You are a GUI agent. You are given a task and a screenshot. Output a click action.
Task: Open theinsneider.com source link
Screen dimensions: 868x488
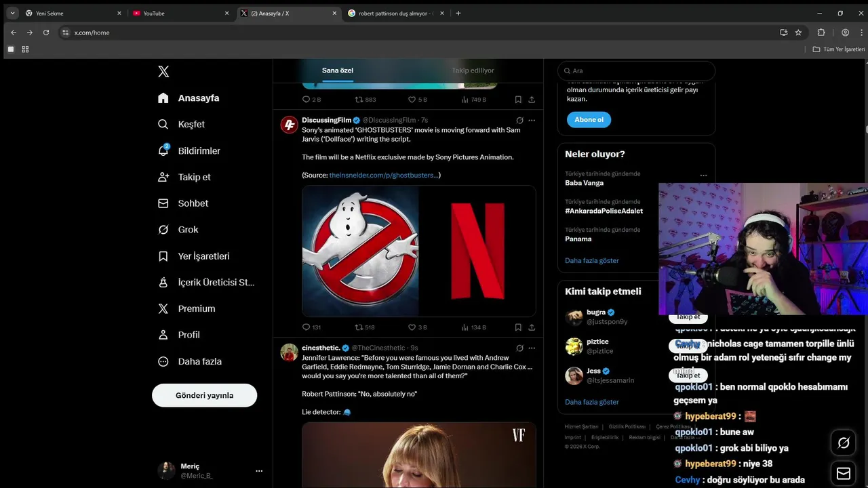(383, 175)
